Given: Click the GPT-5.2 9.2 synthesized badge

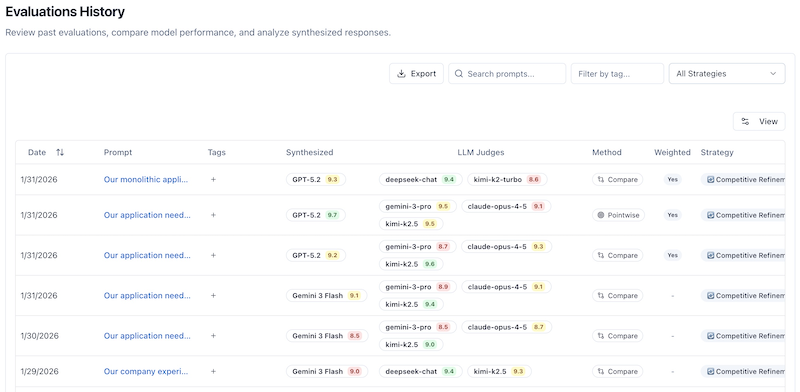Looking at the screenshot, I should click(x=316, y=255).
